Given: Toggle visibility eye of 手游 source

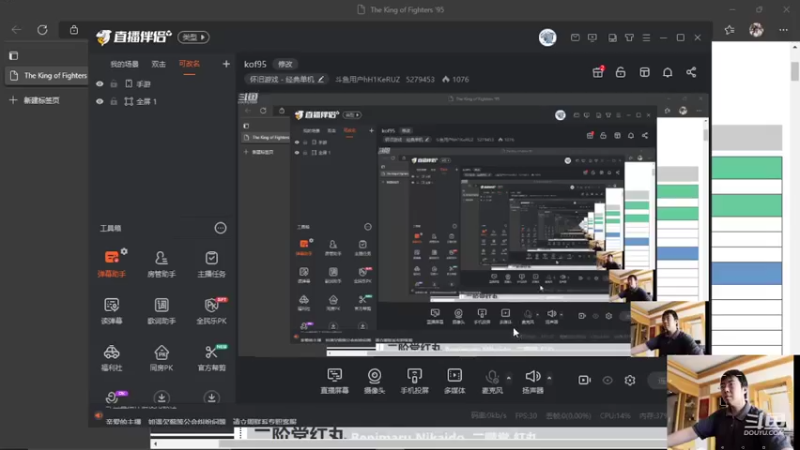Looking at the screenshot, I should coord(99,84).
